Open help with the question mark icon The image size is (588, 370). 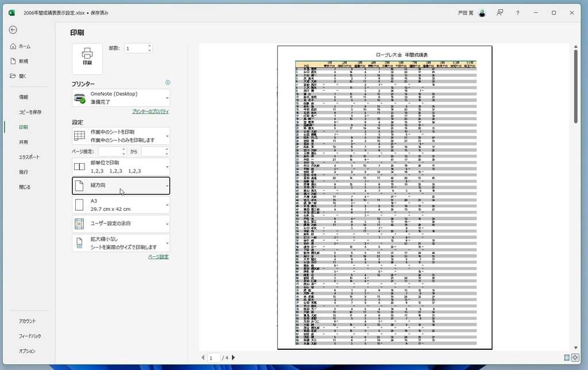click(517, 13)
